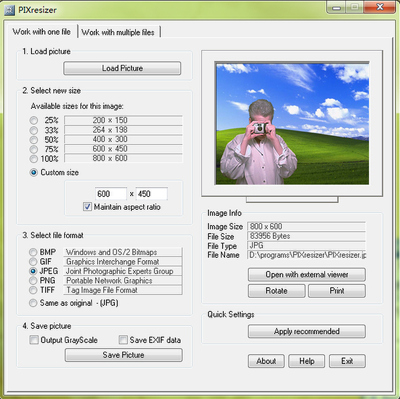
Task: Click the custom width field showing 600
Action: tap(111, 194)
